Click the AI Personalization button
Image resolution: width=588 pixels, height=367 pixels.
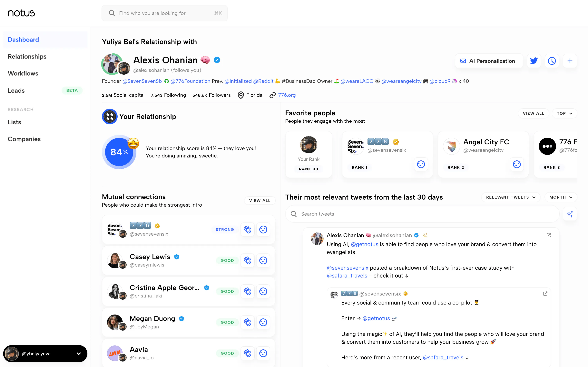(x=489, y=61)
